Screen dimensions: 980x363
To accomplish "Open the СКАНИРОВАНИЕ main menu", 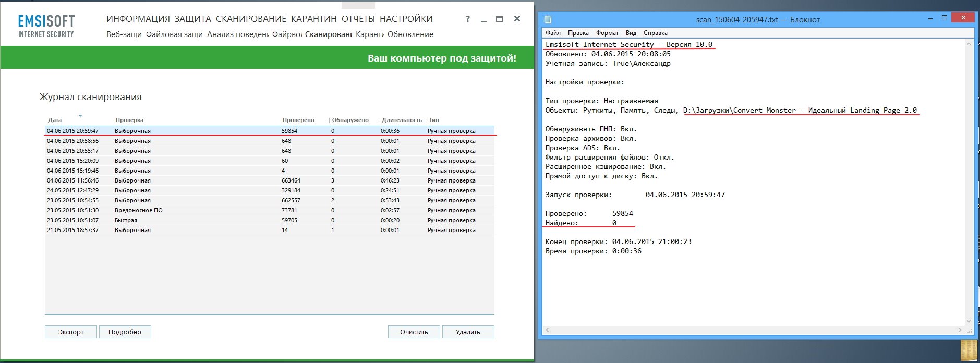I will [x=251, y=19].
